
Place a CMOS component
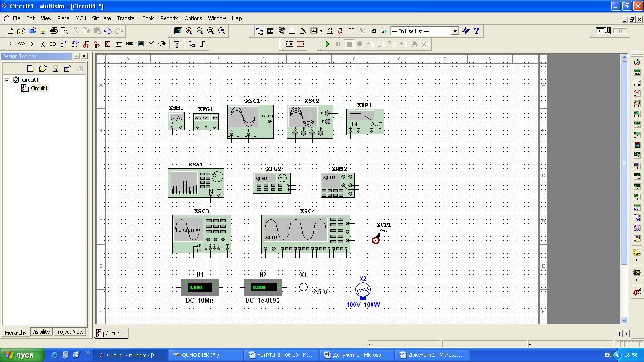coord(75,44)
